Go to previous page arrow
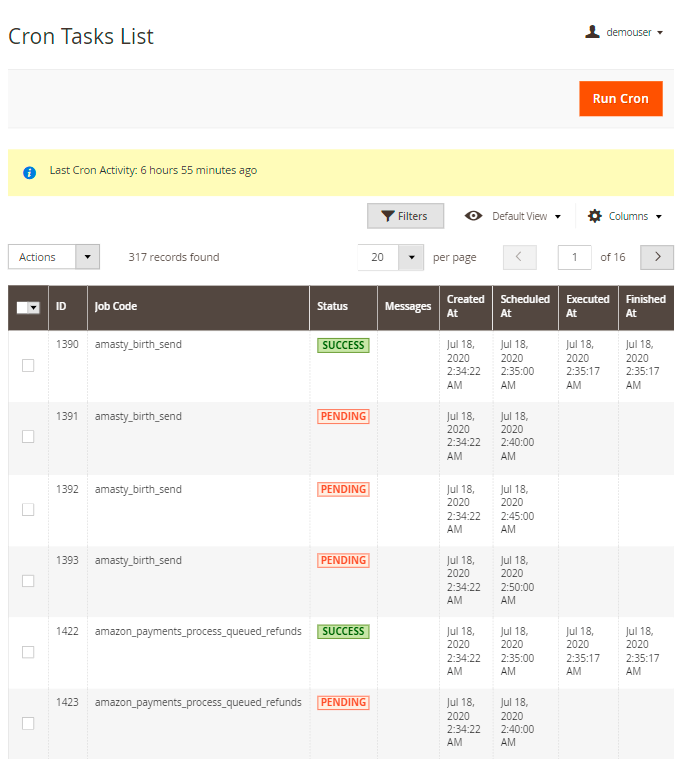Image resolution: width=684 pixels, height=759 pixels. coord(519,257)
